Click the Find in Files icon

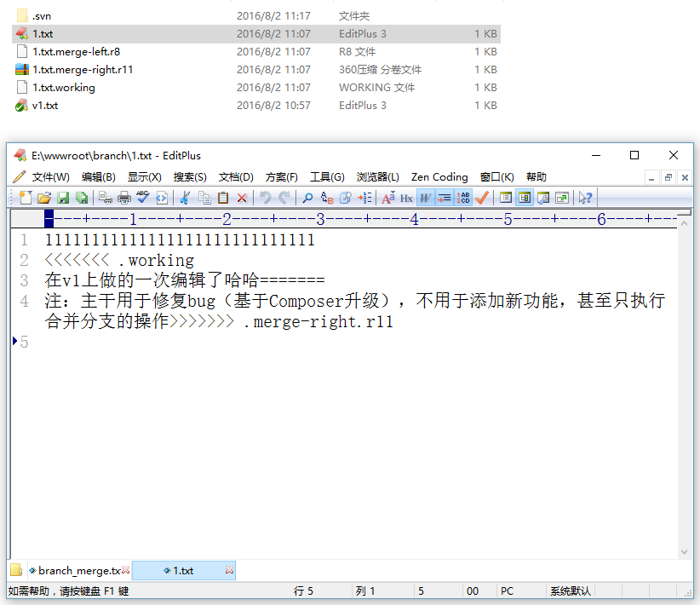click(x=346, y=198)
